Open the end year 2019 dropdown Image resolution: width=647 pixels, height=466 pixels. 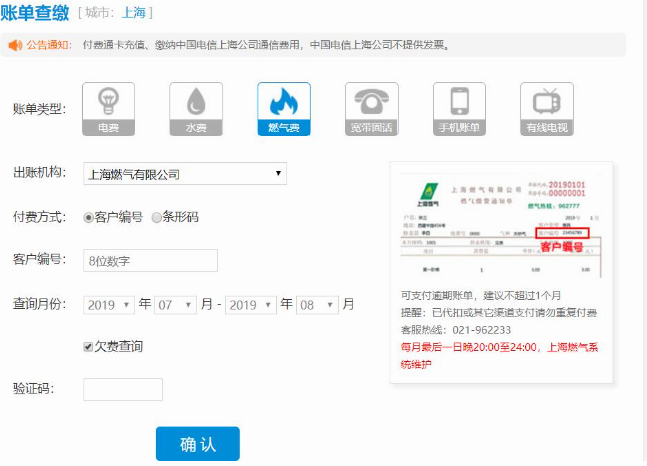coord(251,305)
